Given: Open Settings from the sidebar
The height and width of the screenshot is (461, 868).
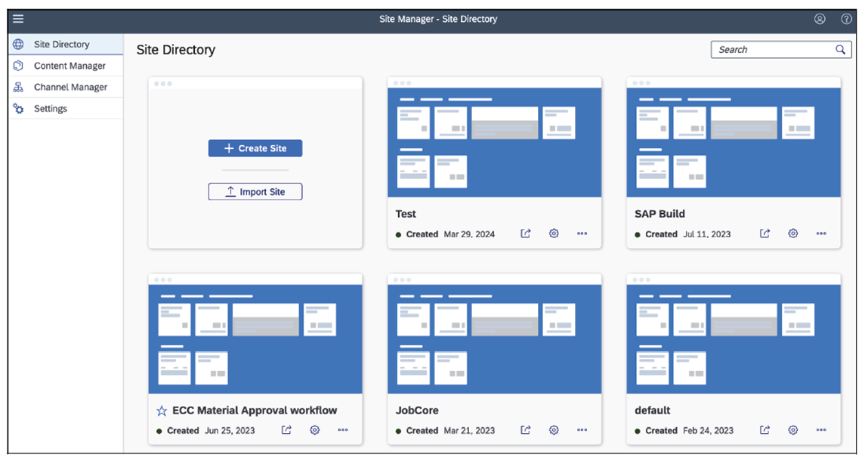Looking at the screenshot, I should [50, 108].
